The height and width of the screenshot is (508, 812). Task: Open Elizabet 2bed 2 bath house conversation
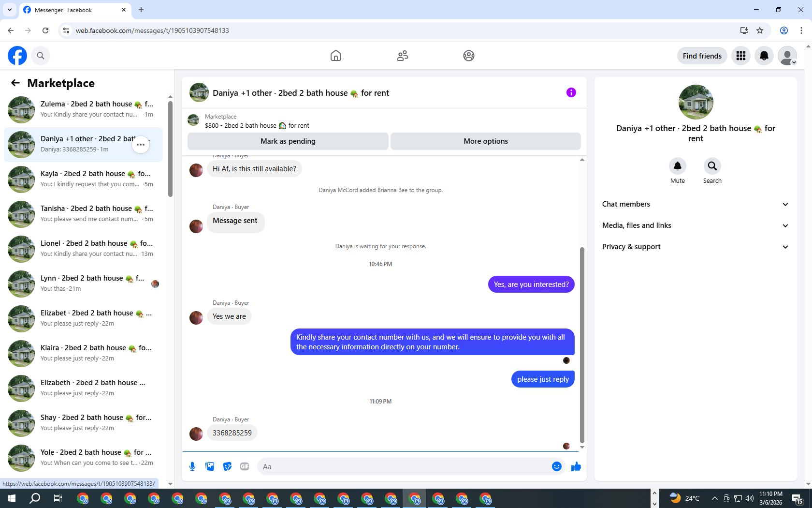(83, 319)
